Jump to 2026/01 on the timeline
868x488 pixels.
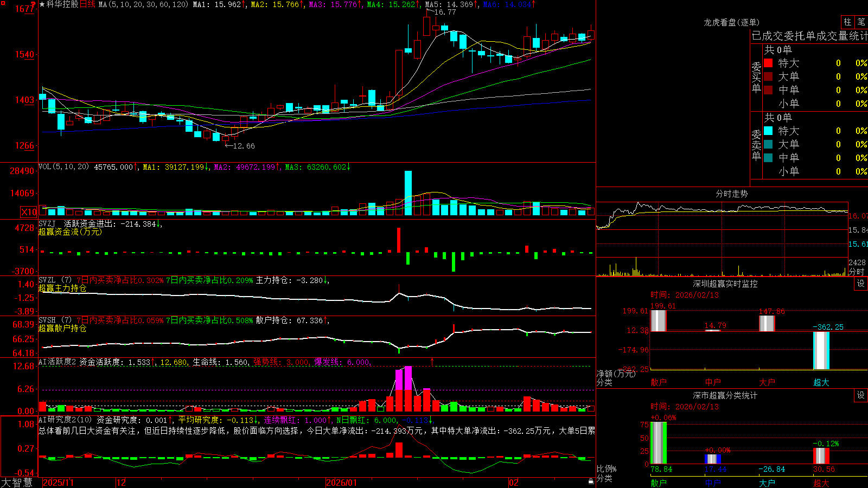pyautogui.click(x=342, y=483)
